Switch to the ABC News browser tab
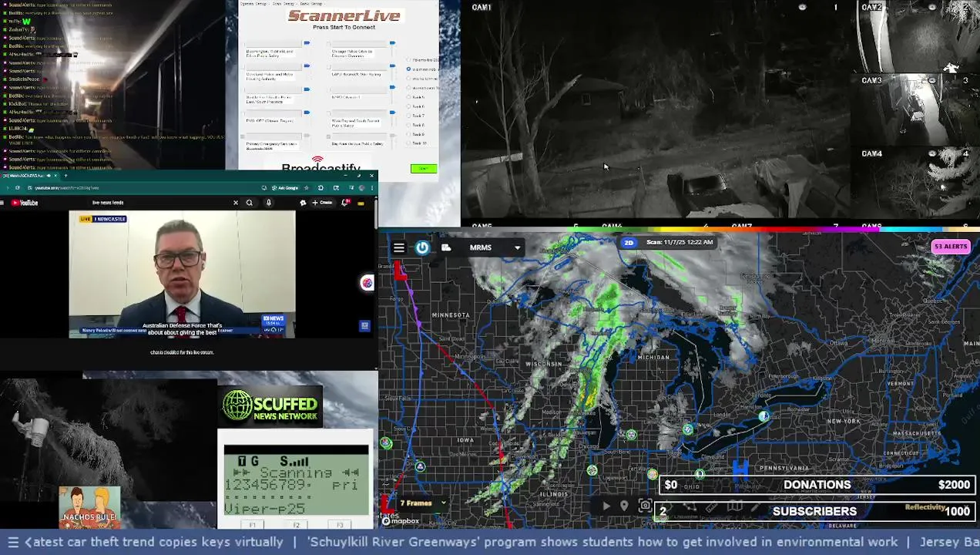Viewport: 980px width, 555px height. click(25, 176)
